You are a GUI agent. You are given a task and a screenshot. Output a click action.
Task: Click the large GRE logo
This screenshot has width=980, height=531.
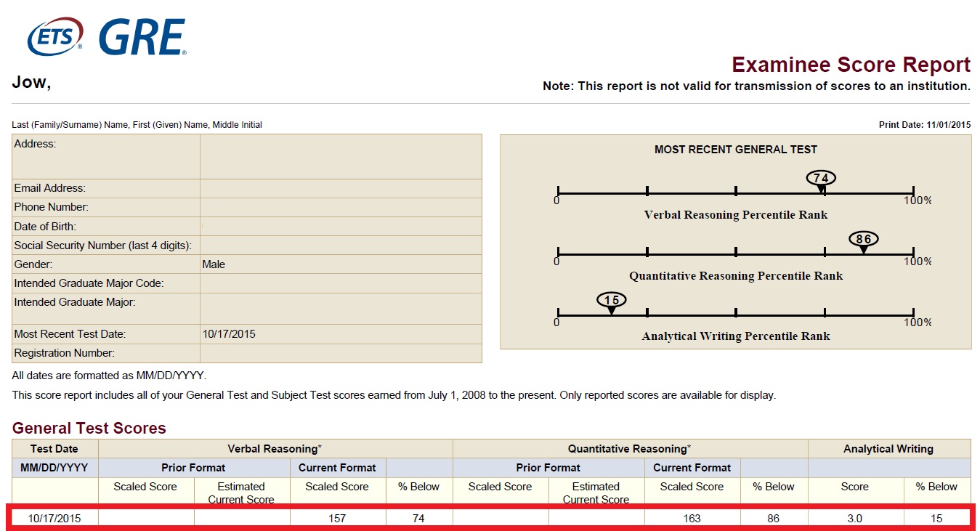pos(142,38)
